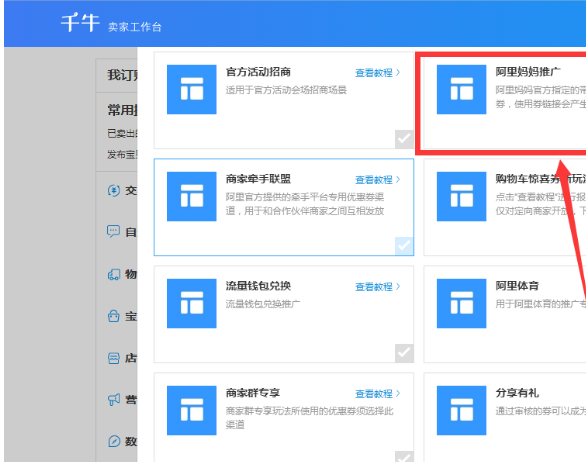Toggle the 官方活动招商 checkmark
The image size is (586, 462).
click(x=404, y=139)
